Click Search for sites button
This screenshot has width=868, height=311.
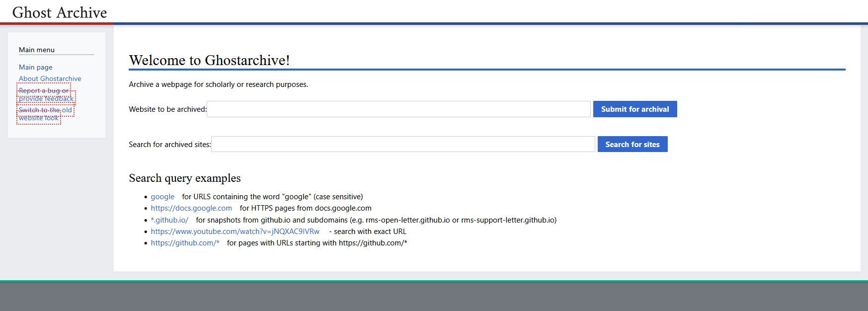(632, 145)
